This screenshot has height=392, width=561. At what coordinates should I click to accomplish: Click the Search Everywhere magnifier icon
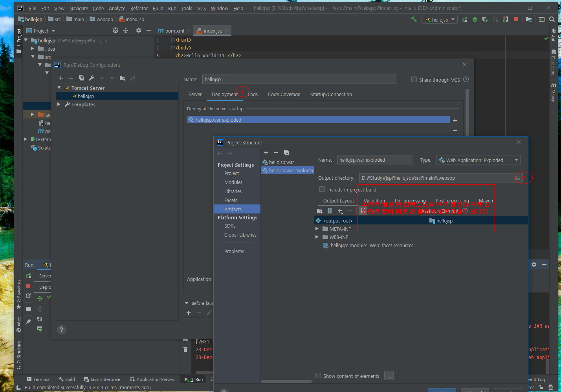552,19
